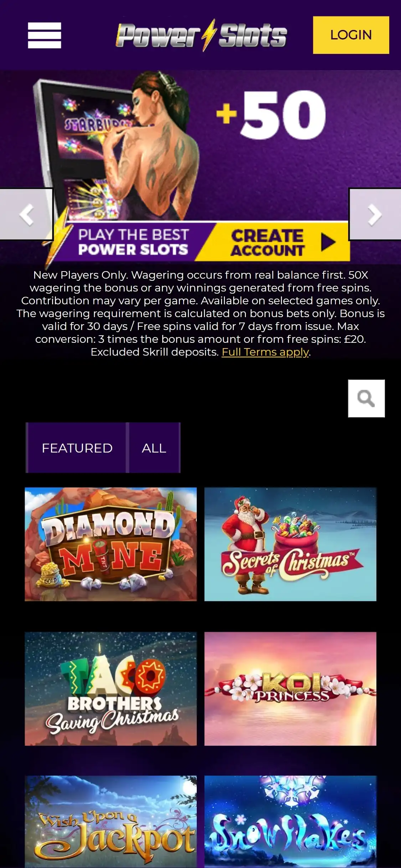The image size is (401, 868).
Task: Click the Power Slots logo
Action: tap(201, 35)
